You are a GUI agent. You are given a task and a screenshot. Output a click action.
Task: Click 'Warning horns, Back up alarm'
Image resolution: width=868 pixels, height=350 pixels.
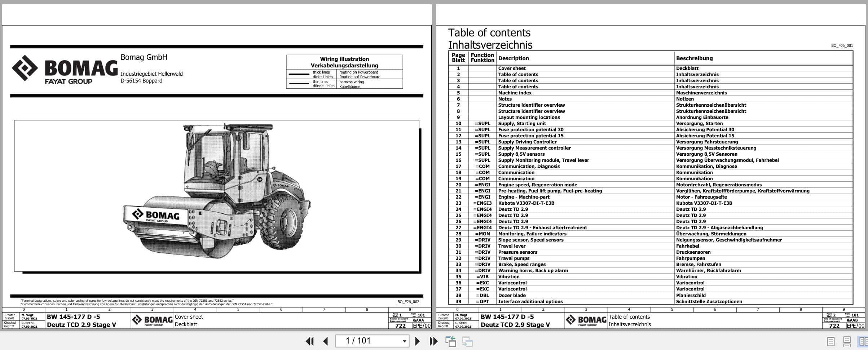533,270
